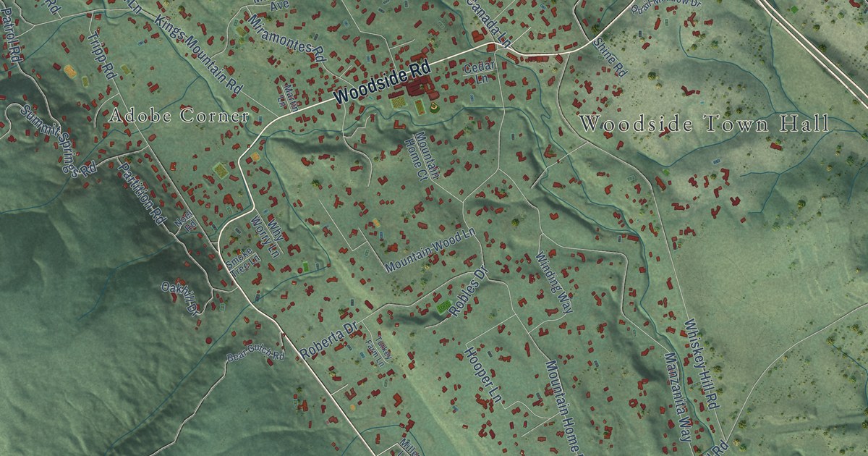The width and height of the screenshot is (868, 456).
Task: Select the Manzanita Way label
Action: [678, 397]
